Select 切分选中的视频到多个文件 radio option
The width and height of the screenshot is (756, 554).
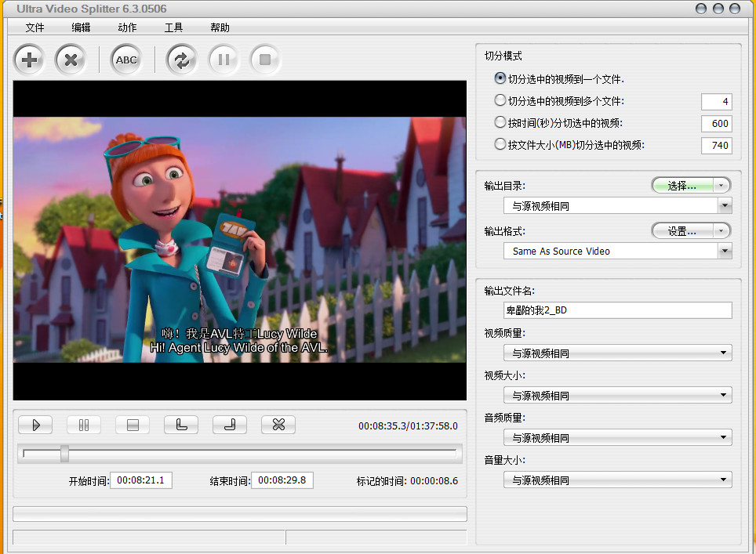[x=500, y=100]
